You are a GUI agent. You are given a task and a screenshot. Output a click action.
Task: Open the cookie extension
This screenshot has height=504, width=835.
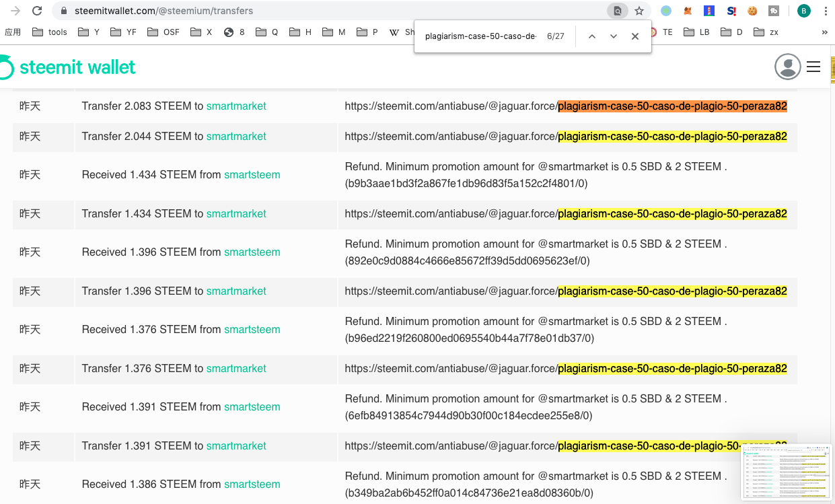tap(752, 11)
